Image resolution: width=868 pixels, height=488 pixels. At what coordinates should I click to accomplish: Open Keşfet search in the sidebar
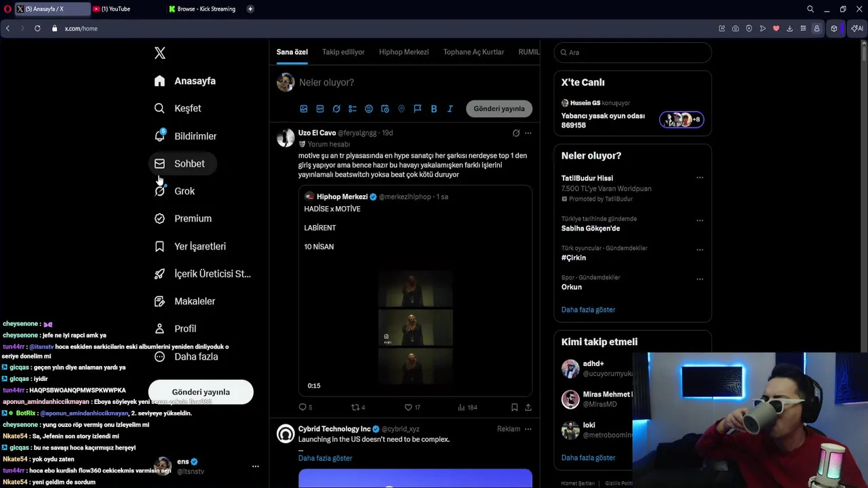coord(178,108)
